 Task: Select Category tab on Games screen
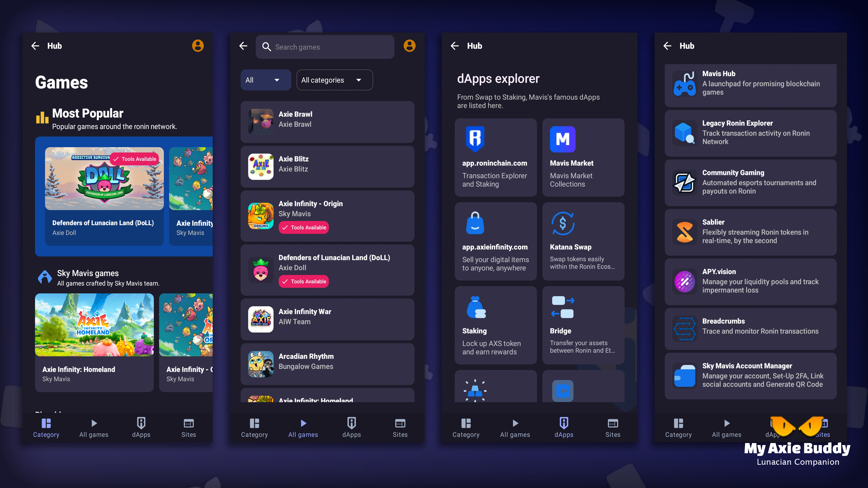(x=46, y=428)
